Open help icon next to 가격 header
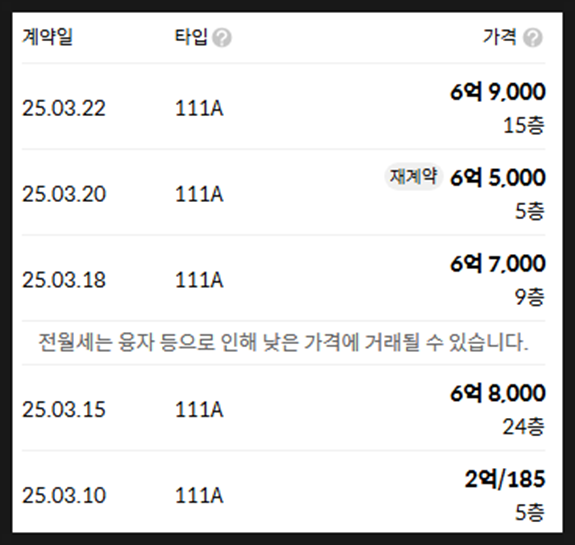The image size is (575, 545). pyautogui.click(x=533, y=38)
